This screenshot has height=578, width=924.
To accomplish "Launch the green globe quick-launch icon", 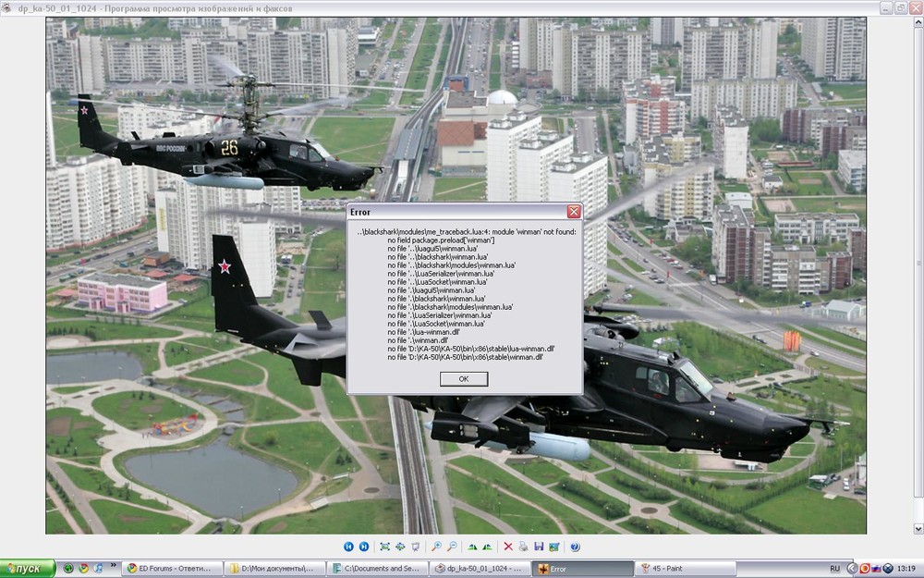I will (68, 569).
